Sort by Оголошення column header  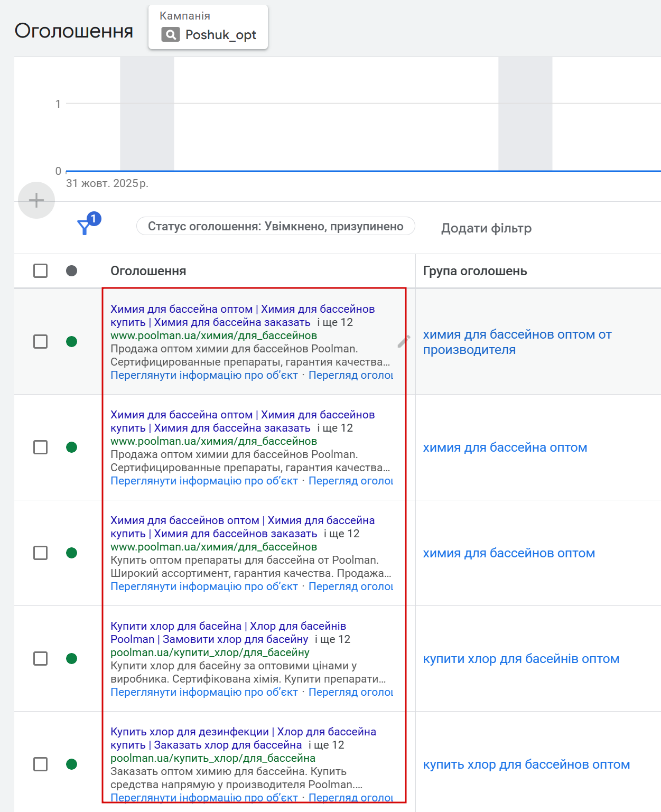click(x=148, y=271)
